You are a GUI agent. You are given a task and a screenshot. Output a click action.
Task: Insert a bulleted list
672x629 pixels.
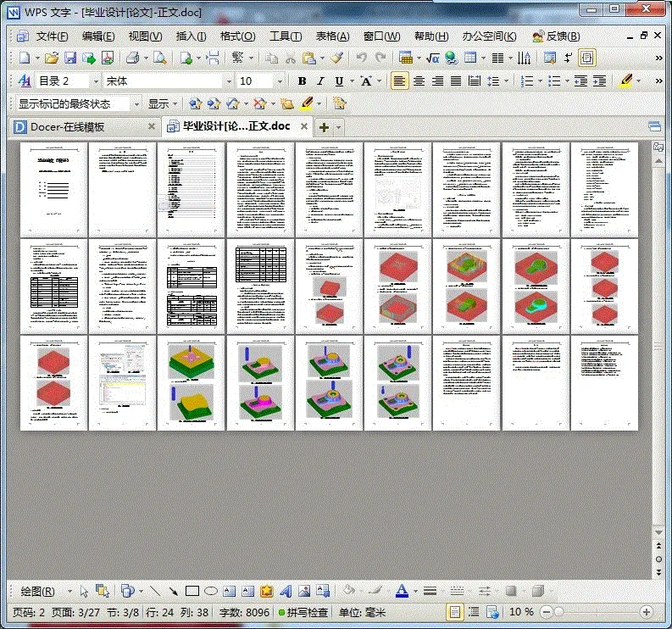pos(554,81)
